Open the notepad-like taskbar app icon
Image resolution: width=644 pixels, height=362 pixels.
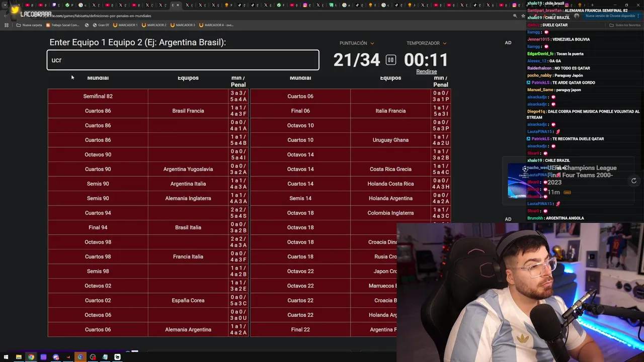coord(105,357)
